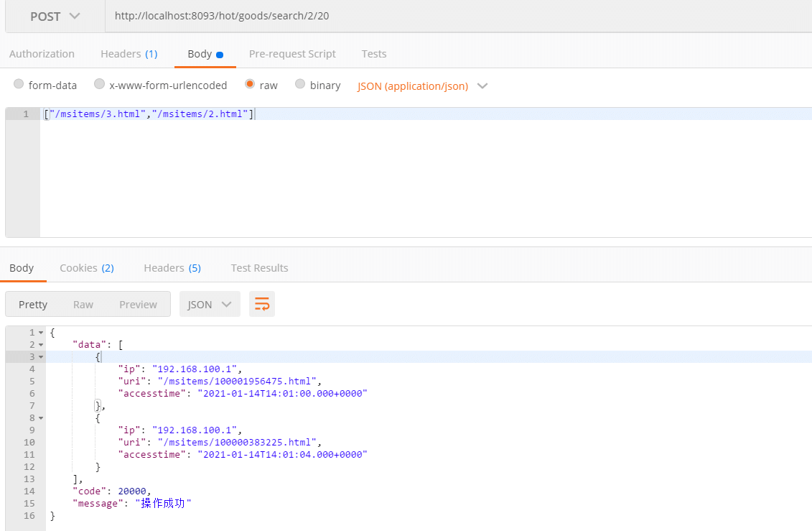Switch to the Authorization tab
Image resolution: width=812 pixels, height=531 pixels.
(x=42, y=54)
